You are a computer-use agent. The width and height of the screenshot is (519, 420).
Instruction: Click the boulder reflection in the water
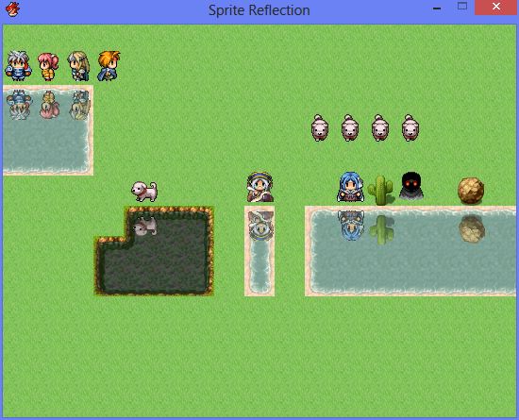pyautogui.click(x=471, y=228)
